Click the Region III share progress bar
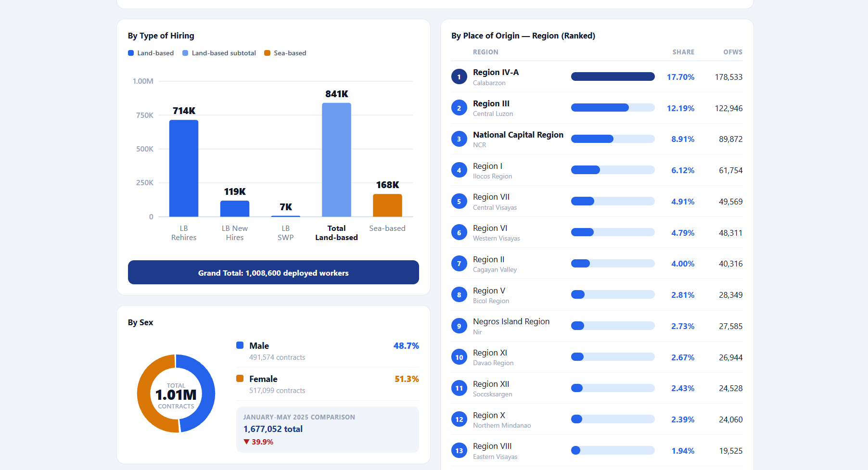This screenshot has width=868, height=470. pyautogui.click(x=613, y=108)
